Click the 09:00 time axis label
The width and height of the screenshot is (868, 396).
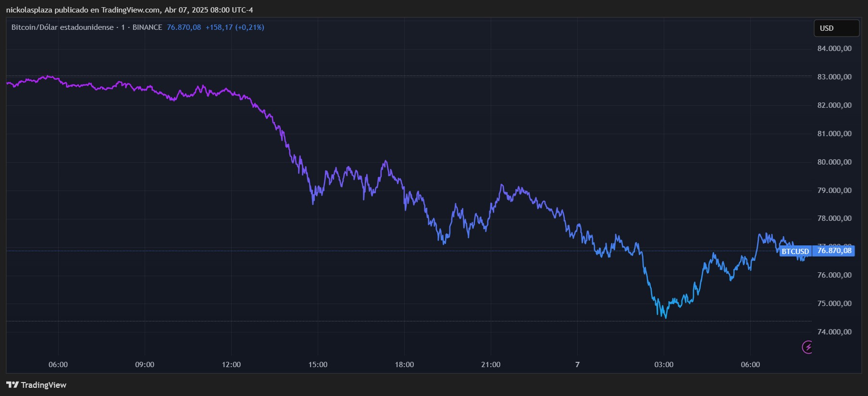pos(145,365)
